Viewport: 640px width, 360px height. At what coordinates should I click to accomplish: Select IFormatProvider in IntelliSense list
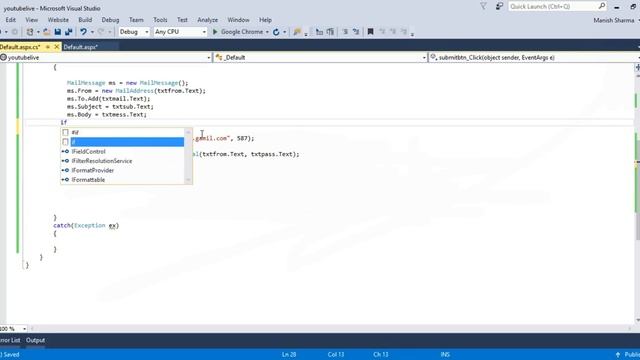pos(122,170)
